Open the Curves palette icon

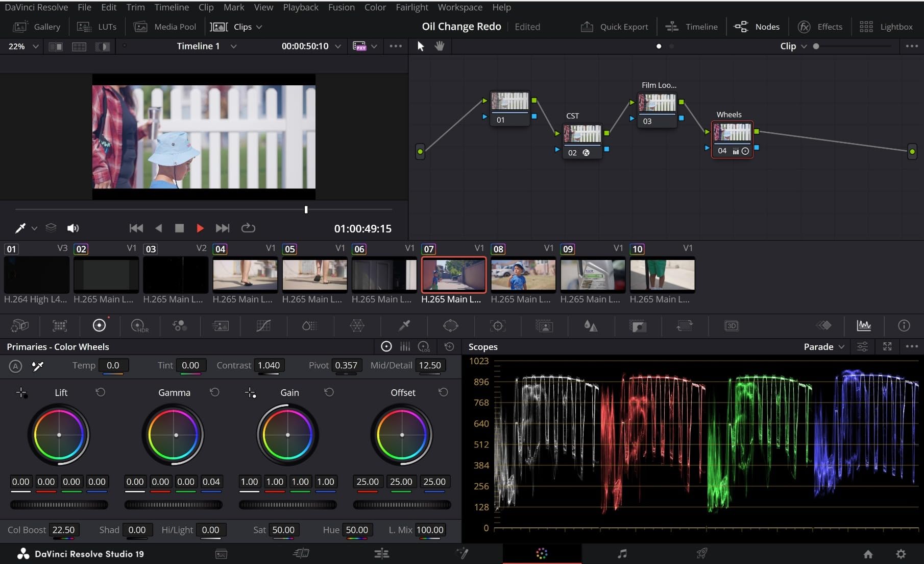click(263, 325)
